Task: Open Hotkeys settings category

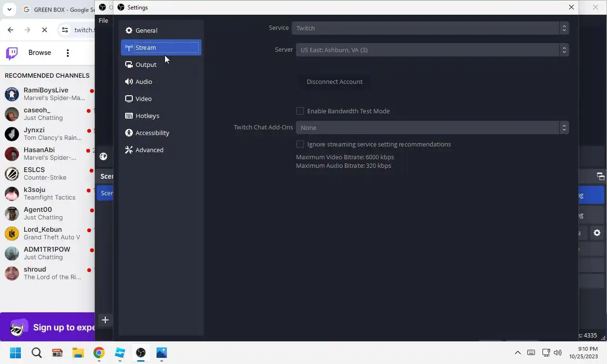Action: pos(161,116)
